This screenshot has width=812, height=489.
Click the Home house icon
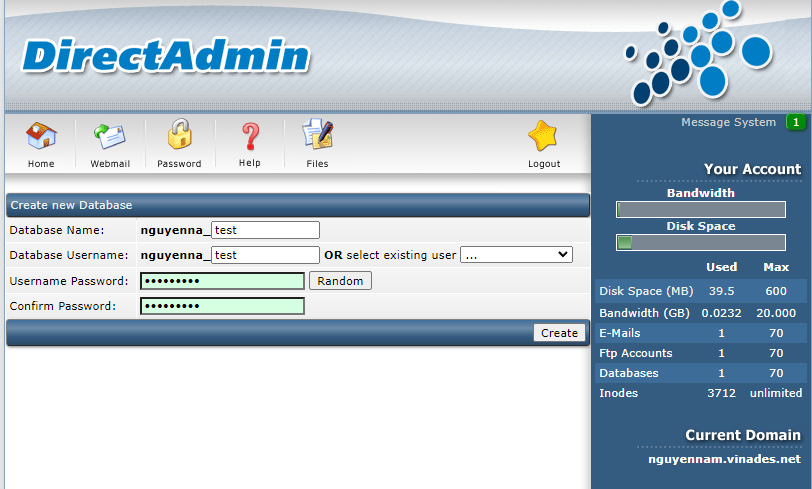click(41, 136)
